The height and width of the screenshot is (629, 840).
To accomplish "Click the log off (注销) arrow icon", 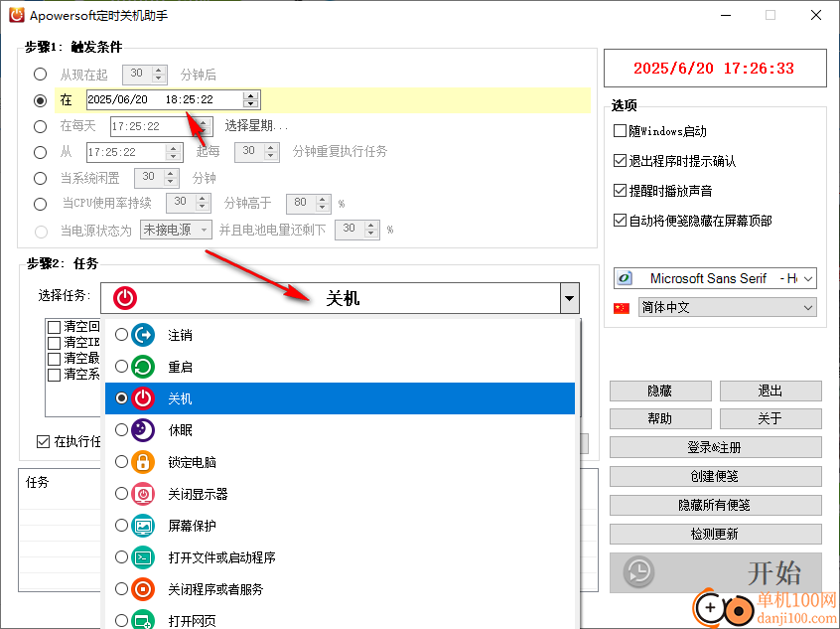I will tap(143, 335).
